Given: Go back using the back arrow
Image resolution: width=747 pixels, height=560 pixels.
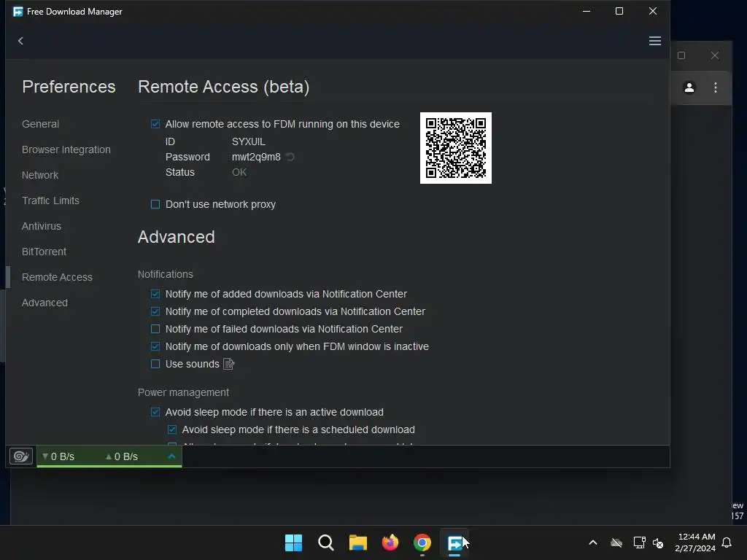Looking at the screenshot, I should pyautogui.click(x=20, y=41).
